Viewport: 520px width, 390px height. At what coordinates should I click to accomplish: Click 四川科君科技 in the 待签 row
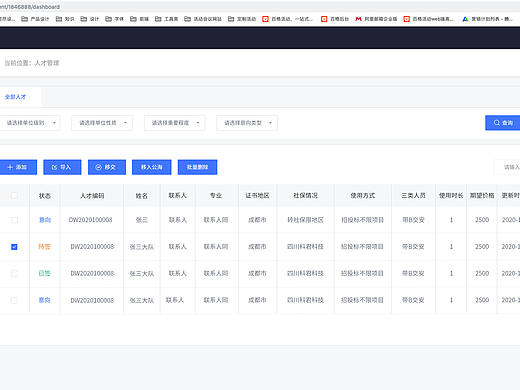[x=305, y=247]
